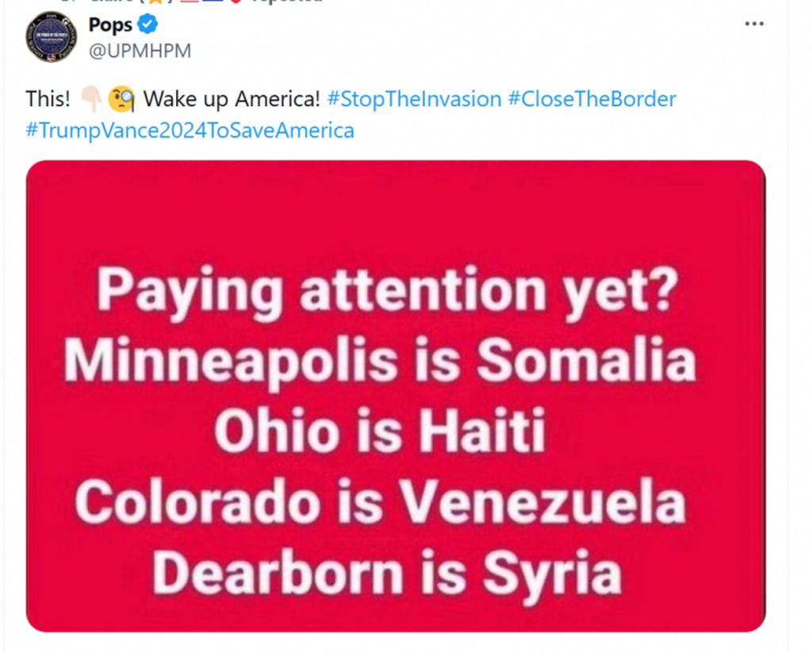The width and height of the screenshot is (812, 653).
Task: Click the blank red area atop the image
Action: [395, 206]
